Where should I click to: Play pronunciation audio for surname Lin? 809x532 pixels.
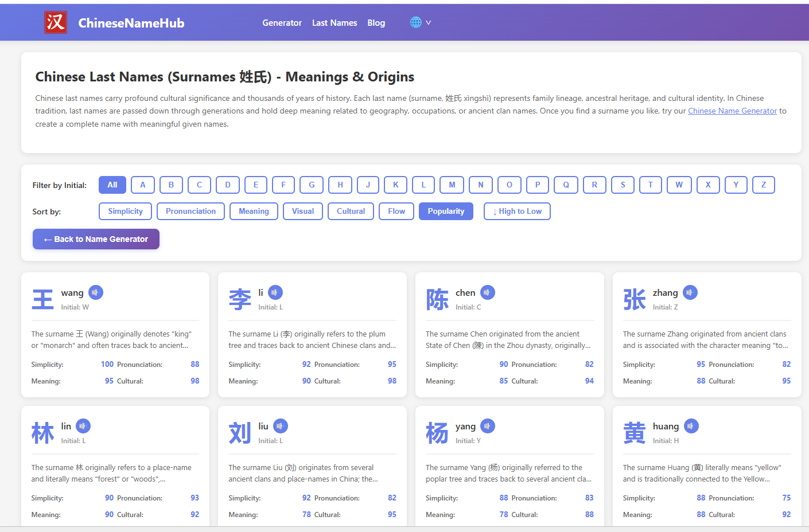(x=83, y=426)
